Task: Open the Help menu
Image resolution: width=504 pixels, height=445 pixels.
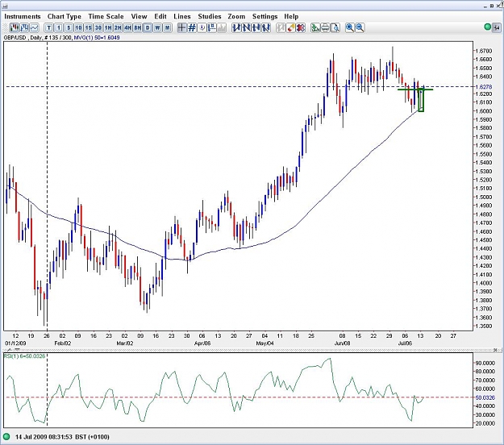Action: [x=291, y=16]
